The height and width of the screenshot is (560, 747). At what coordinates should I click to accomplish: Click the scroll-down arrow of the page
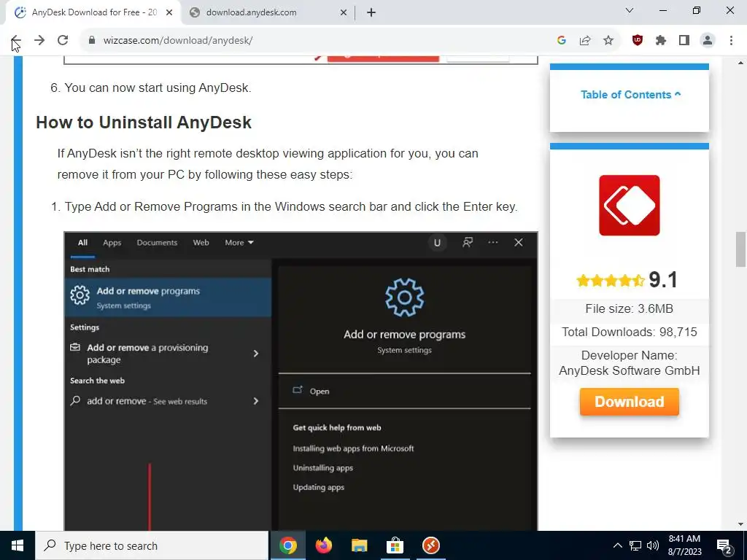740,525
